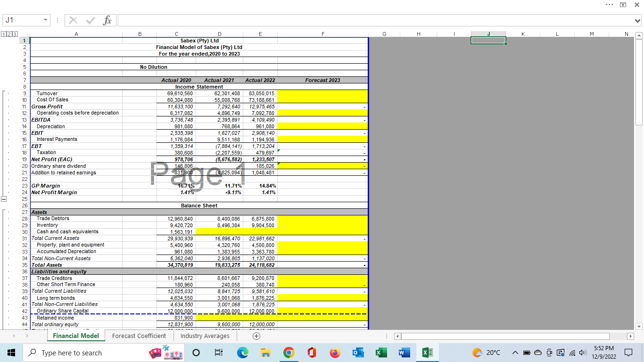This screenshot has width=644, height=362.
Task: Open first Excel icon beside Outlook
Action: click(x=381, y=353)
